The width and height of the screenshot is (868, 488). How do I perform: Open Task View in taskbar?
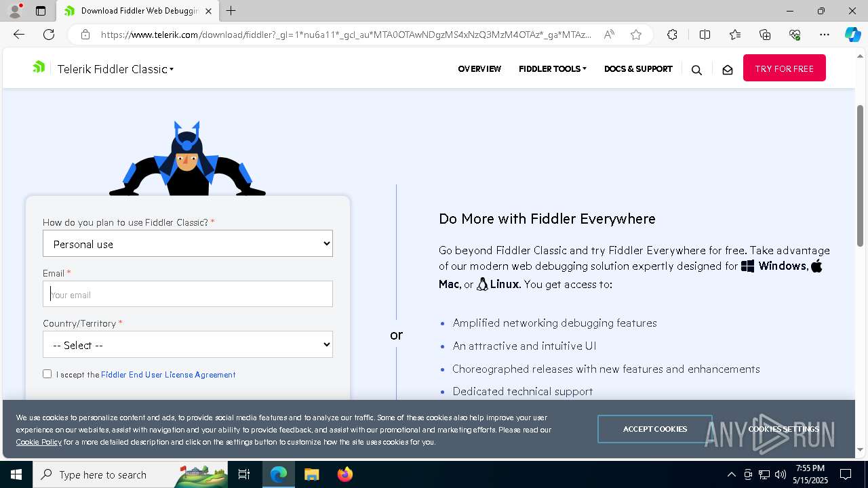point(244,474)
